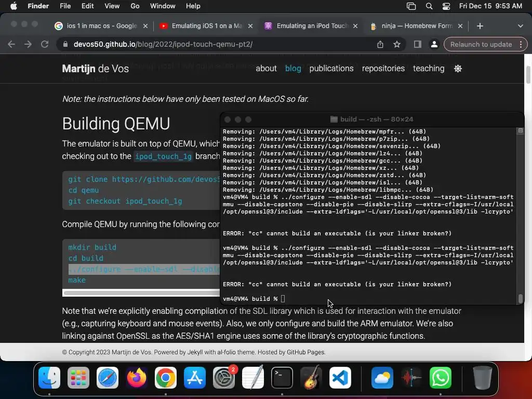Toggle the site light/dark theme

[458, 69]
